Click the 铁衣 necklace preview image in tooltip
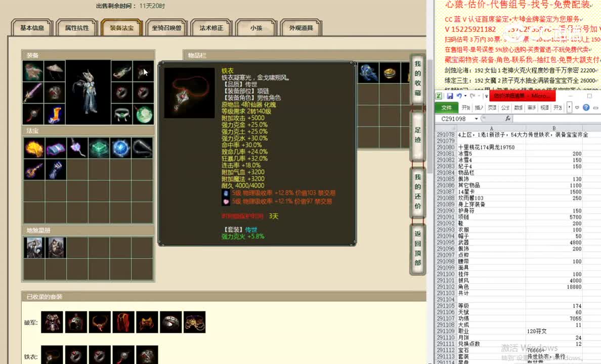Viewport: 601px width, 364px height. click(189, 93)
